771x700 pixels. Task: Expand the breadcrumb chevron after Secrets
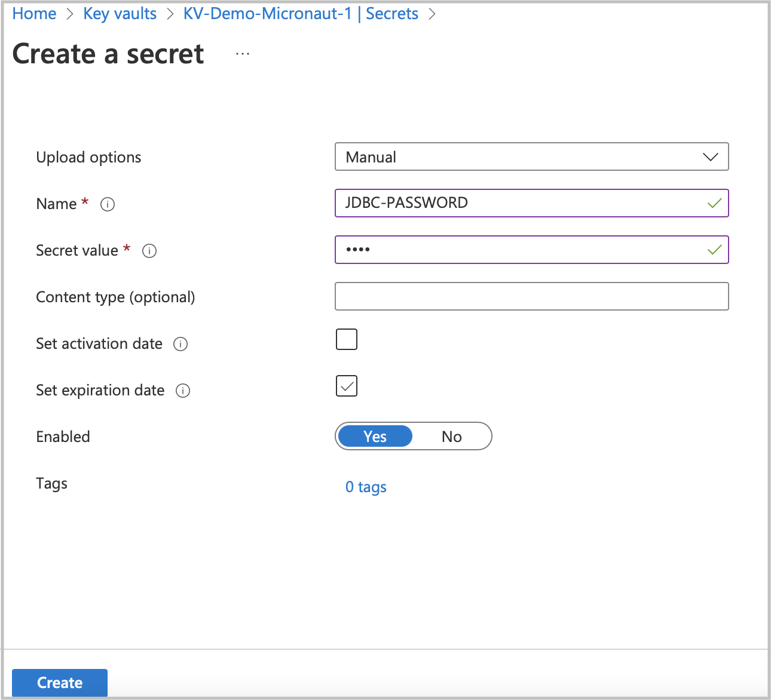point(433,14)
